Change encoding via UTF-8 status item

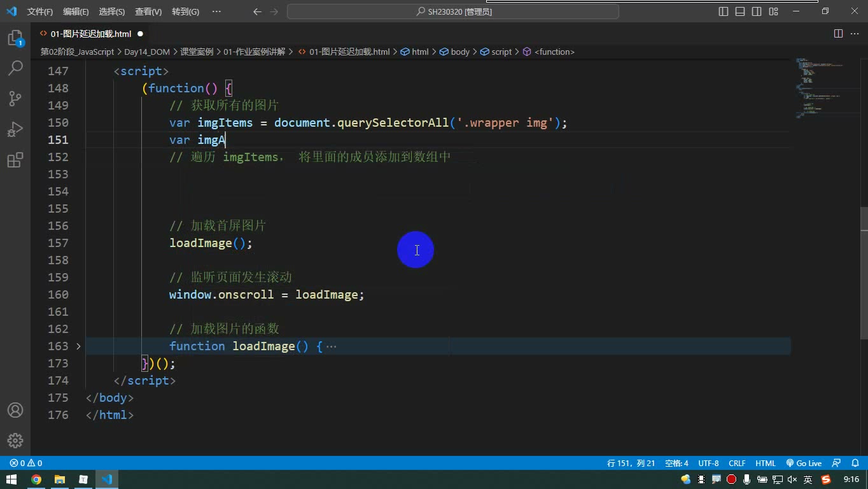click(708, 463)
